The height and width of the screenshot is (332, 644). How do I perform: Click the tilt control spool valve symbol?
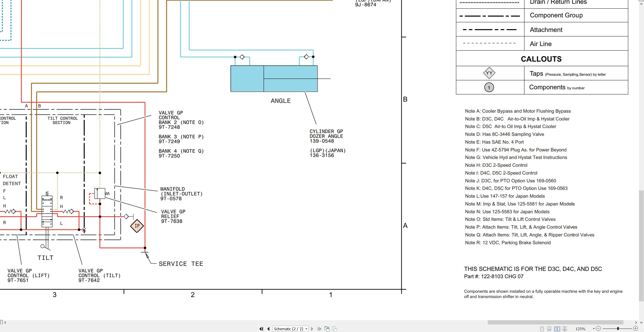point(47,211)
